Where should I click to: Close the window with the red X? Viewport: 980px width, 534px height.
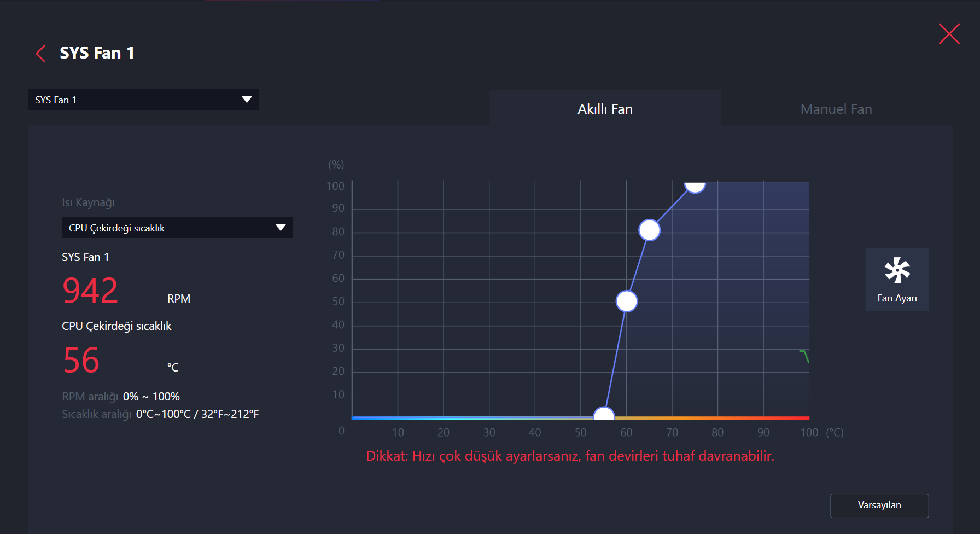pos(949,34)
